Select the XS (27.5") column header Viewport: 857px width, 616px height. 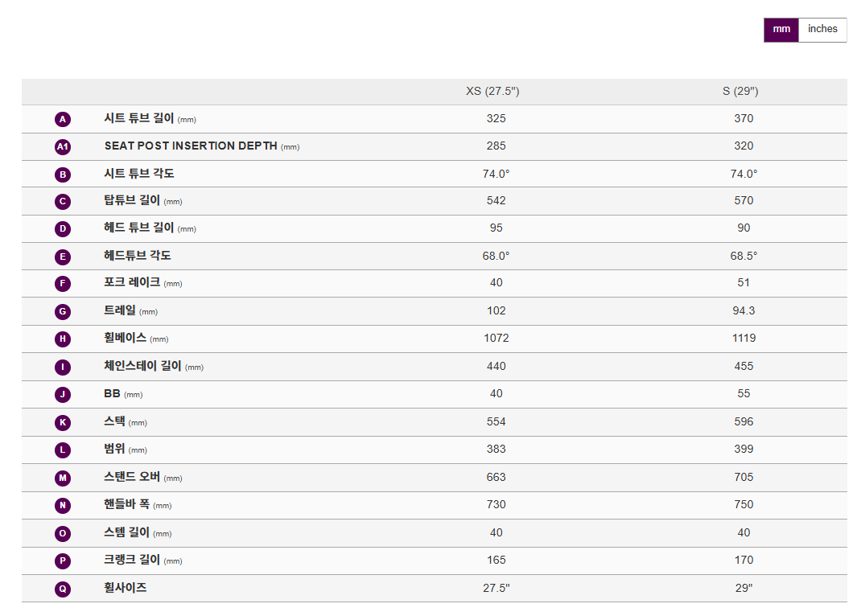(492, 92)
